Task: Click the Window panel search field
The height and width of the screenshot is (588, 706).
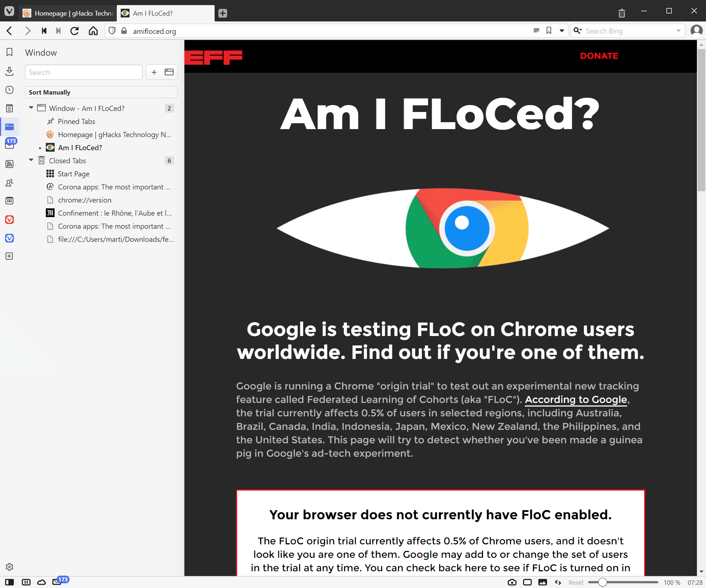Action: pos(83,72)
